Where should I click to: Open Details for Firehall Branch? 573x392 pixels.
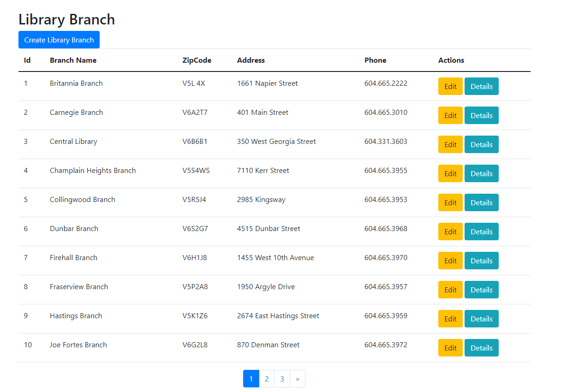coord(481,261)
